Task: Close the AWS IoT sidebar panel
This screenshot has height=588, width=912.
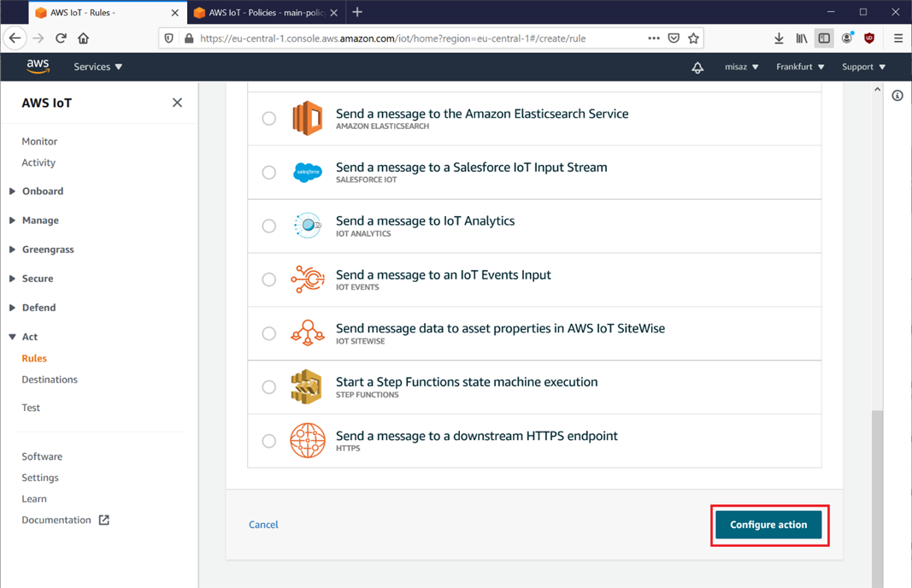Action: pyautogui.click(x=177, y=103)
